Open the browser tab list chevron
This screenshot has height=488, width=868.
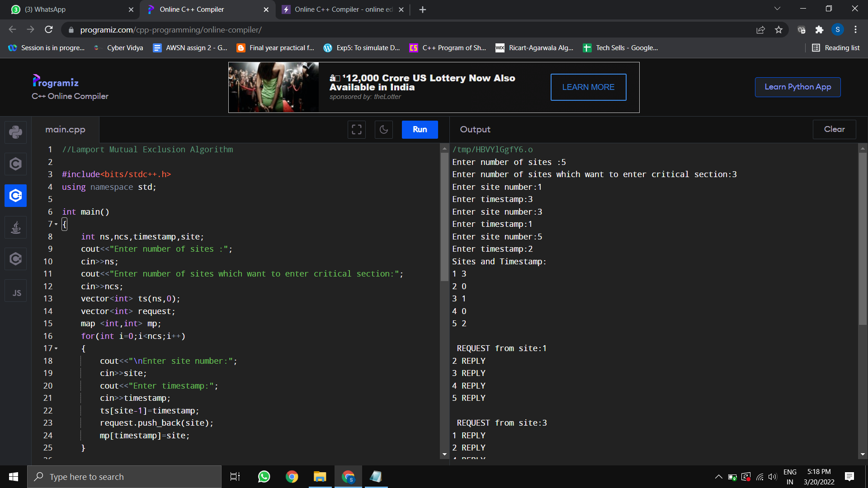pos(777,8)
